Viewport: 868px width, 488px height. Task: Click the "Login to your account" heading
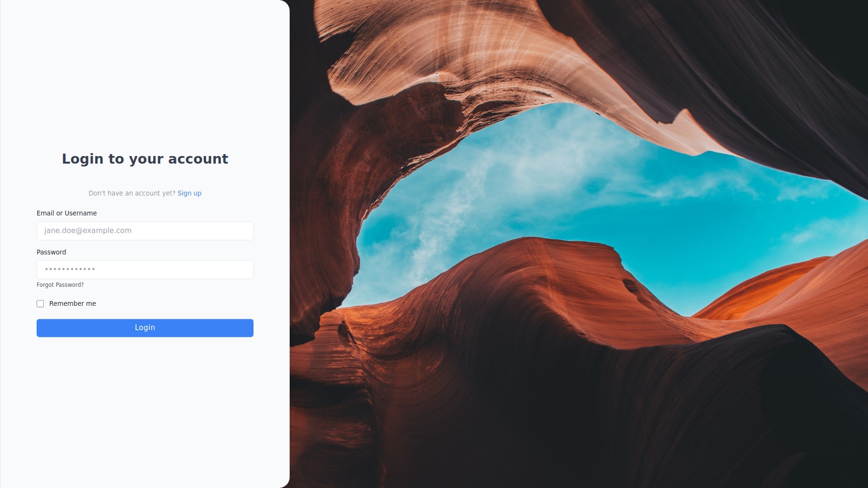coord(145,159)
